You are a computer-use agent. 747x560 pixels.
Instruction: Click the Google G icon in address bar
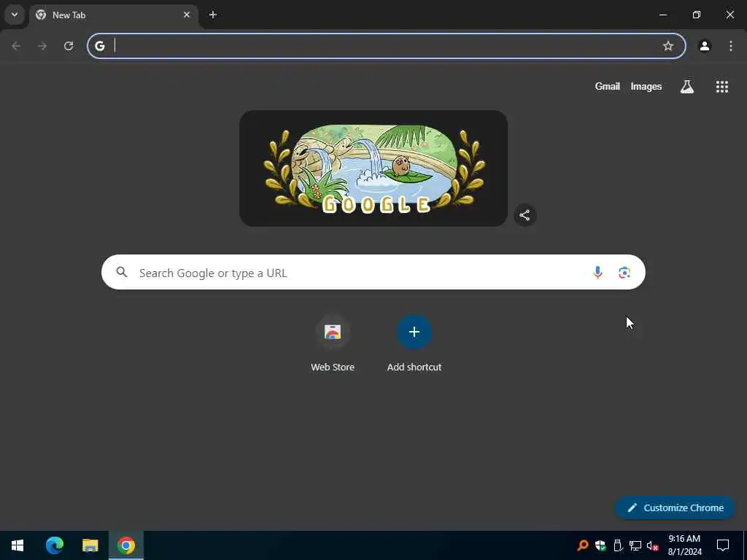pyautogui.click(x=99, y=46)
